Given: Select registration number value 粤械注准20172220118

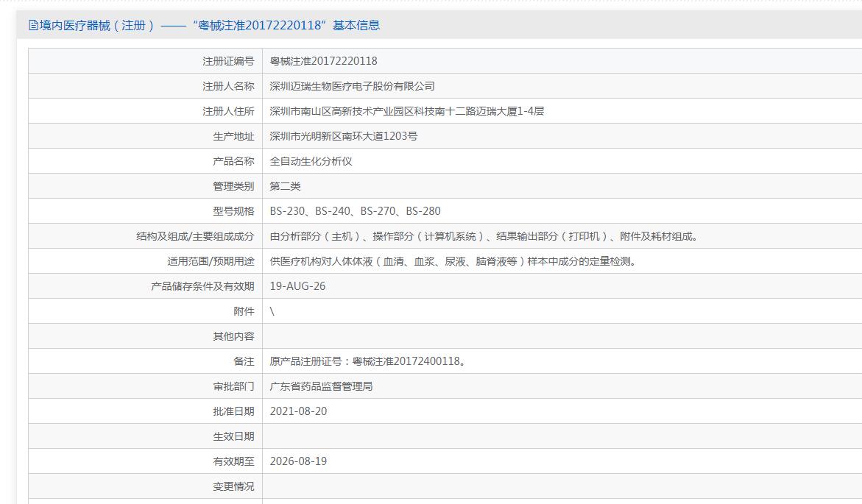Looking at the screenshot, I should point(323,61).
